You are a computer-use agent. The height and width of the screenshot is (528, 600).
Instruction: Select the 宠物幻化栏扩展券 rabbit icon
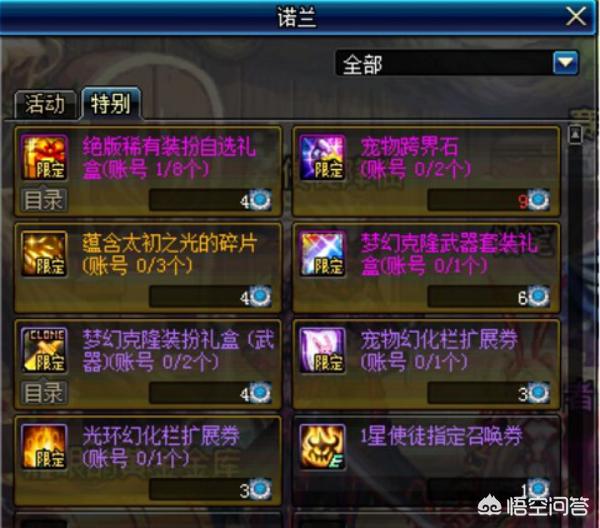(x=322, y=350)
